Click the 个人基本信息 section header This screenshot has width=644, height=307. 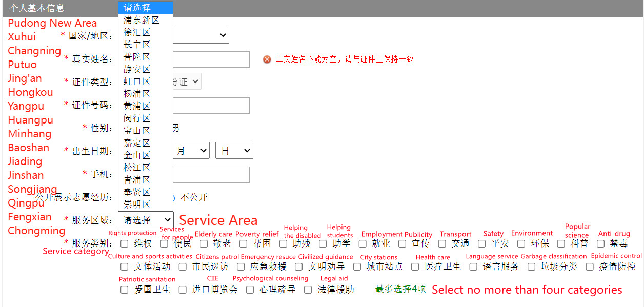36,8
